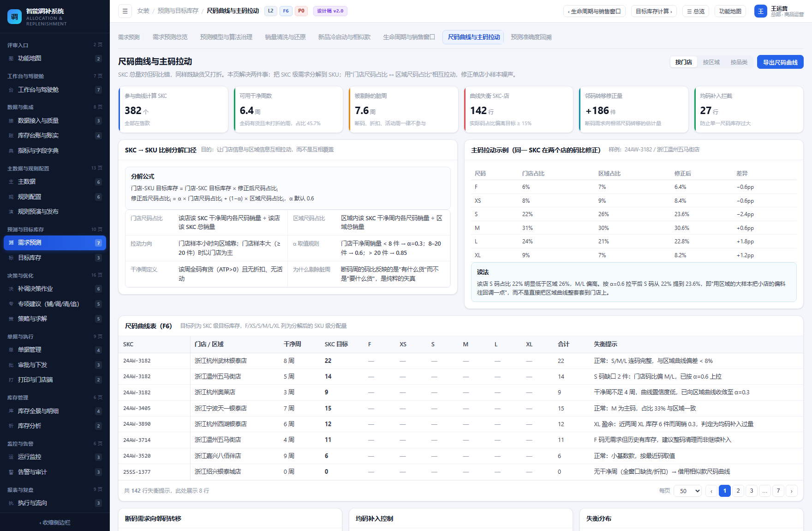Viewport: 812px width, 531px height.
Task: Click the hamburger menu icon in header
Action: tap(125, 11)
